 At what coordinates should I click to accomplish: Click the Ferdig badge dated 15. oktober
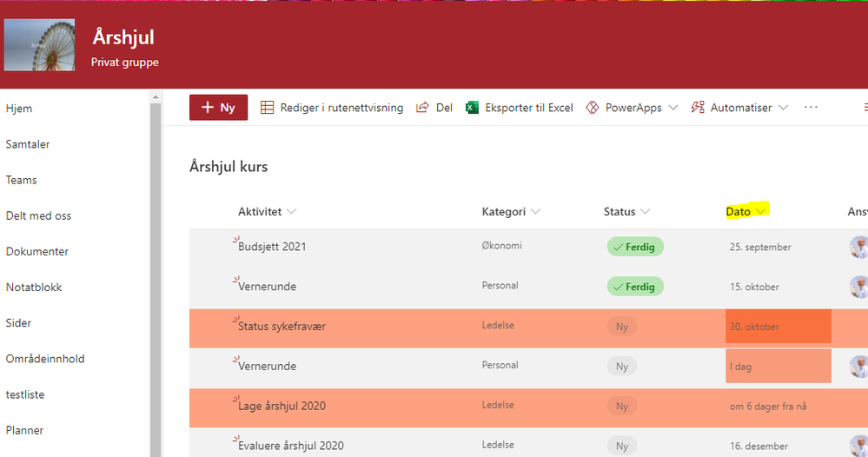635,287
